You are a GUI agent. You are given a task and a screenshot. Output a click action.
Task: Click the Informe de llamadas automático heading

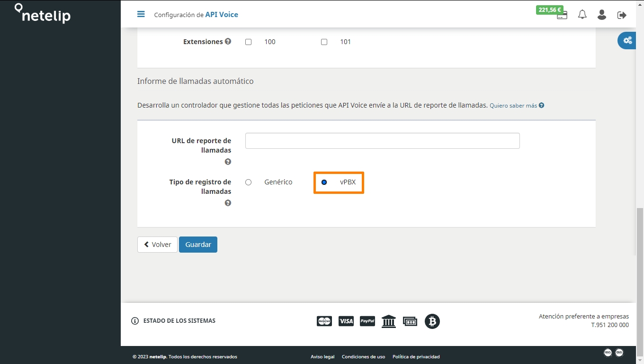196,81
